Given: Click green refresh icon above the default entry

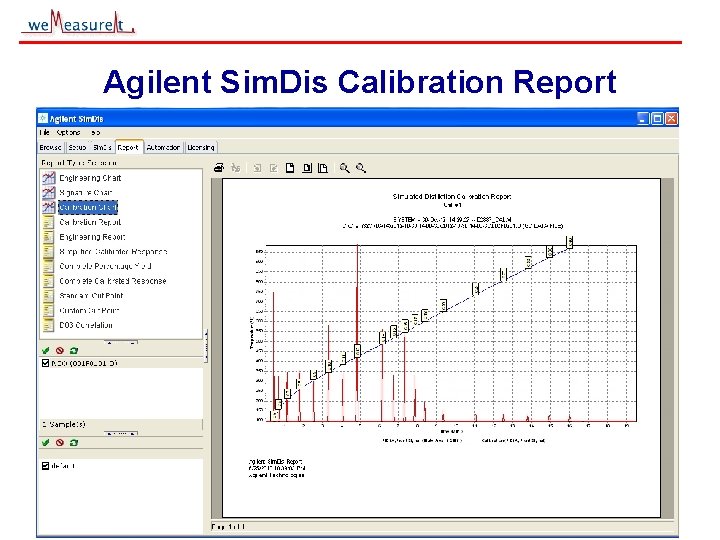Looking at the screenshot, I should click(73, 443).
